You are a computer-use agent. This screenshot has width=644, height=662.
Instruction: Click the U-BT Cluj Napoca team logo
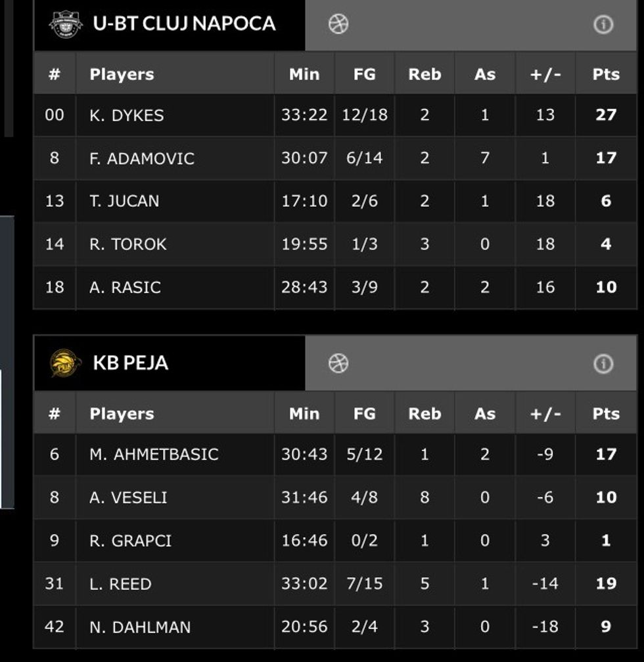point(66,24)
